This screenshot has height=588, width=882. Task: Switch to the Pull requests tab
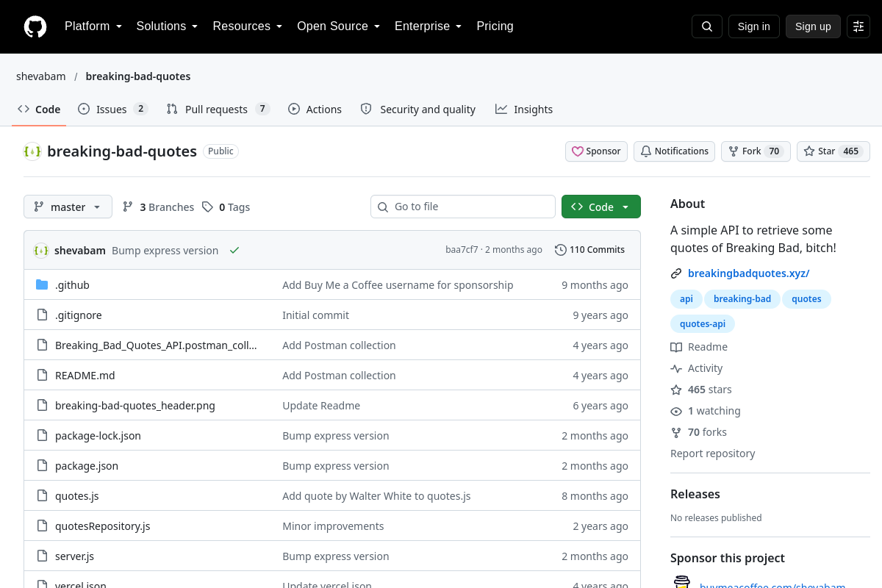point(218,110)
